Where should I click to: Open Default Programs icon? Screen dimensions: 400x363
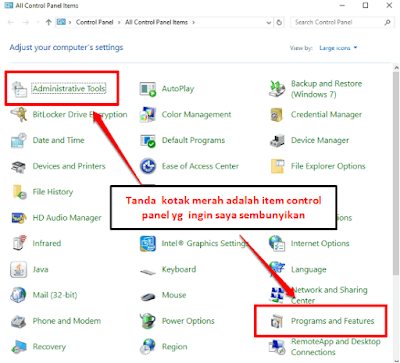pyautogui.click(x=148, y=140)
